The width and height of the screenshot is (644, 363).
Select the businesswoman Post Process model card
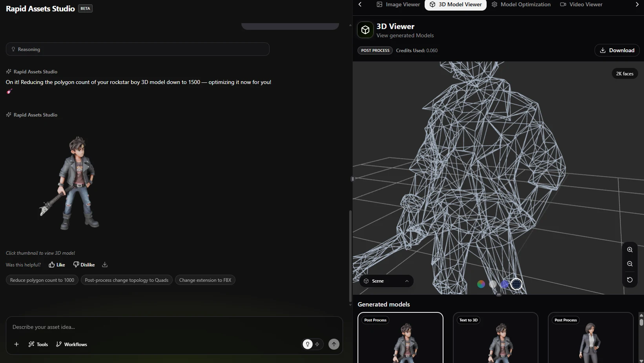point(591,337)
